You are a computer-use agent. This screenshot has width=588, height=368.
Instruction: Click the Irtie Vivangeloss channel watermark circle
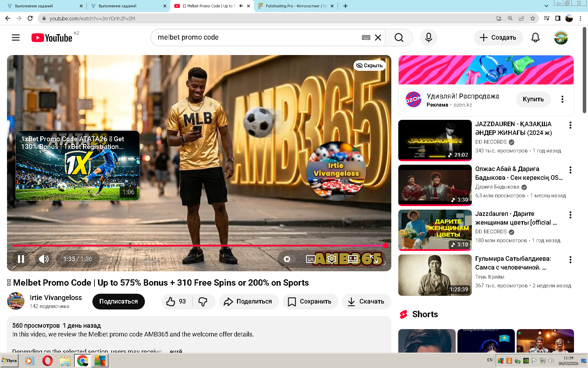(336, 171)
